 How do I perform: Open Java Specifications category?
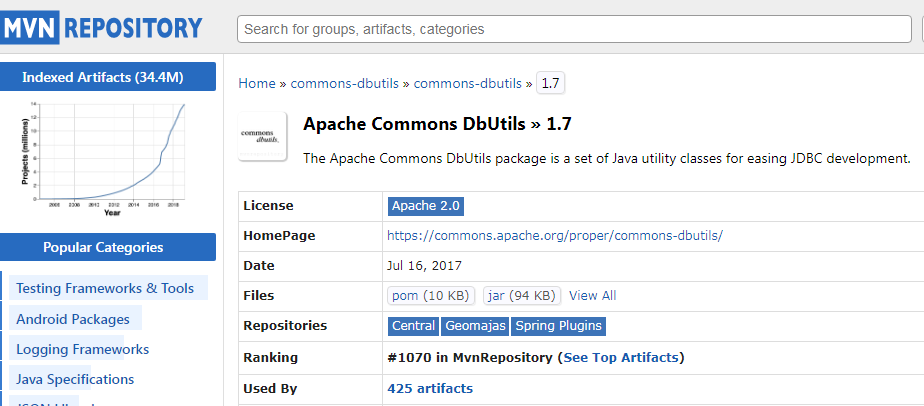point(75,379)
